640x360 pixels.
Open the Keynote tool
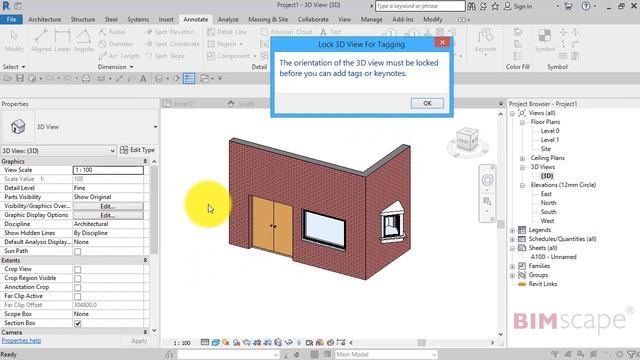coord(485,41)
